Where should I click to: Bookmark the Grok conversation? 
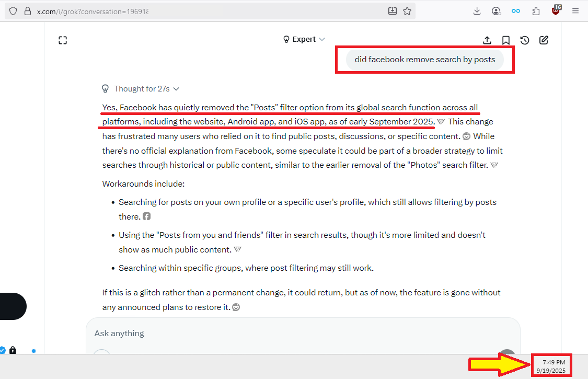[x=506, y=40]
